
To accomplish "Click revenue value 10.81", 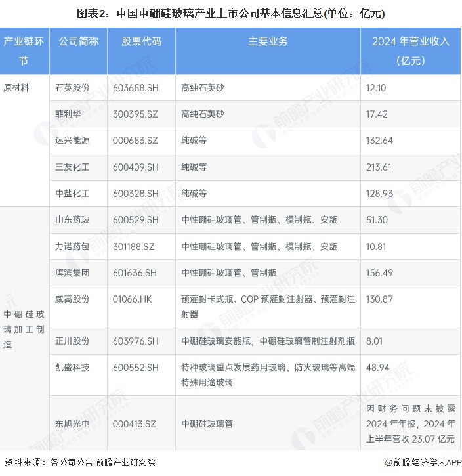I will click(376, 247).
